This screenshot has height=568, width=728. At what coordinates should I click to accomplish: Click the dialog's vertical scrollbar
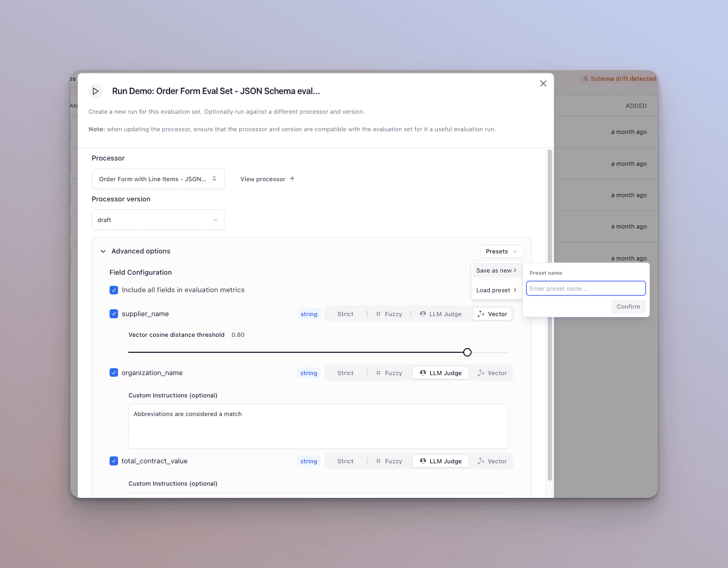[x=550, y=315]
